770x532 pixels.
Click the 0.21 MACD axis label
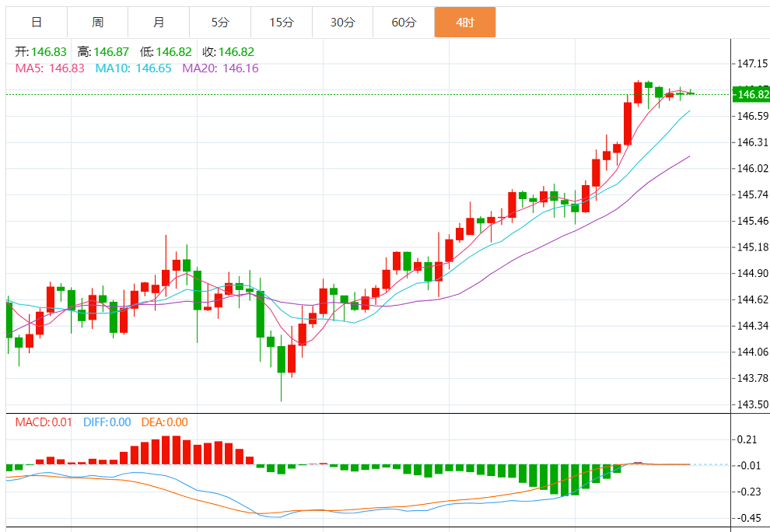coord(747,439)
